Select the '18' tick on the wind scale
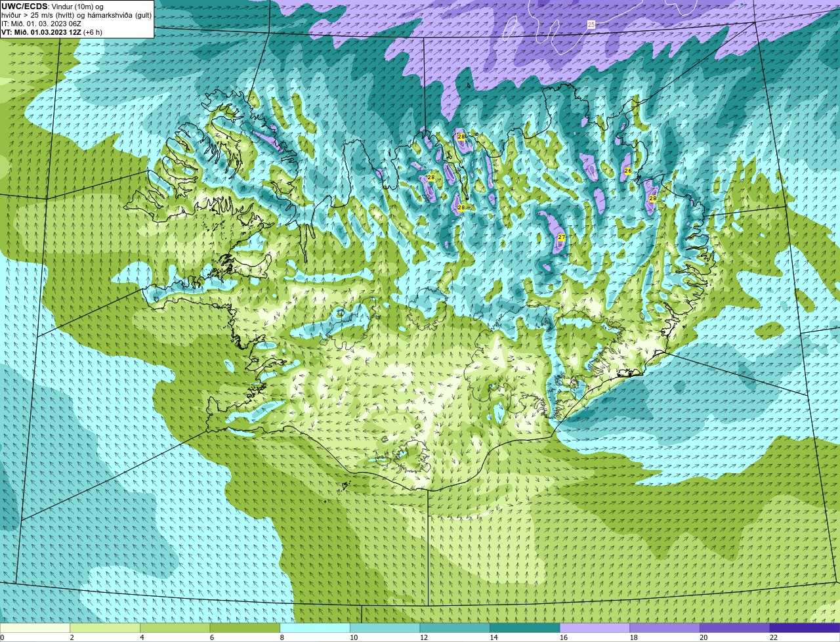Screen dimensions: 840x642 point(634,637)
